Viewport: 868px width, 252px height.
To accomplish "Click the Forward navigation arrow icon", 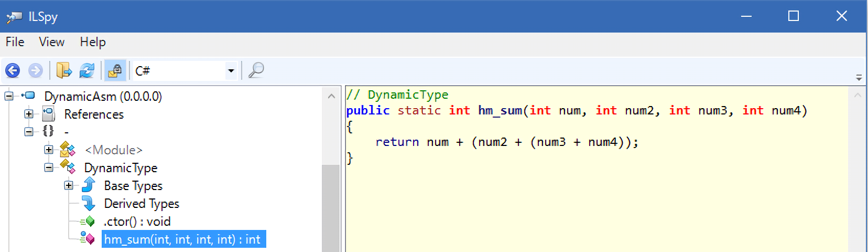I will (36, 70).
